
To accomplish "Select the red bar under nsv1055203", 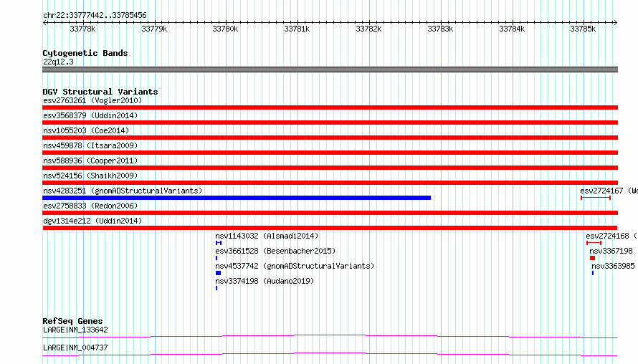I will pos(330,138).
